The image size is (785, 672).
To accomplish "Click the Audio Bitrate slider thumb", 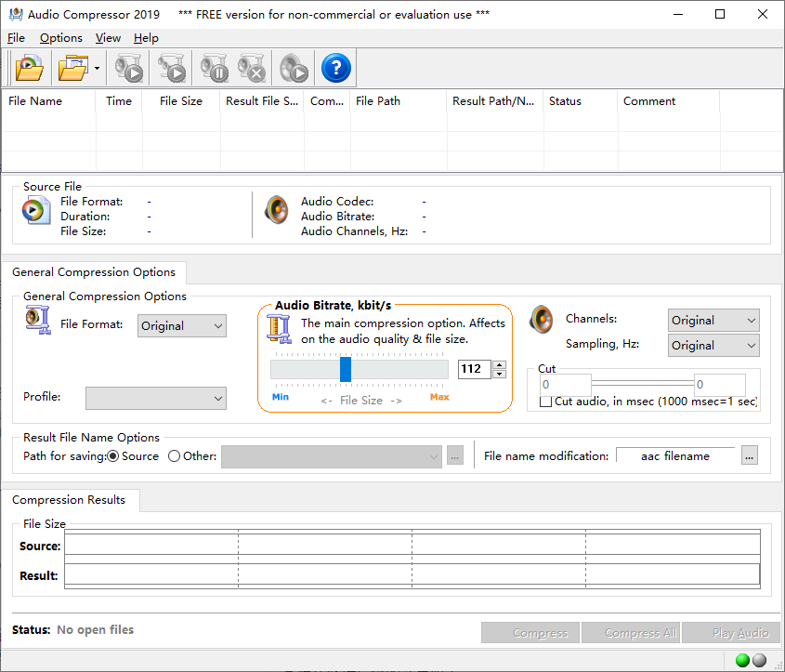I will coord(346,369).
